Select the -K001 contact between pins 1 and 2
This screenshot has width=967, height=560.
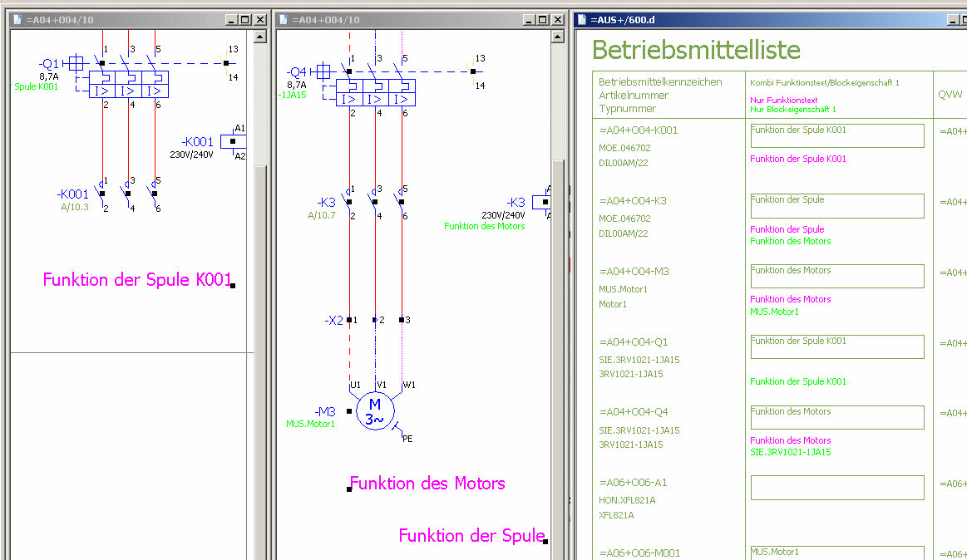coord(101,194)
